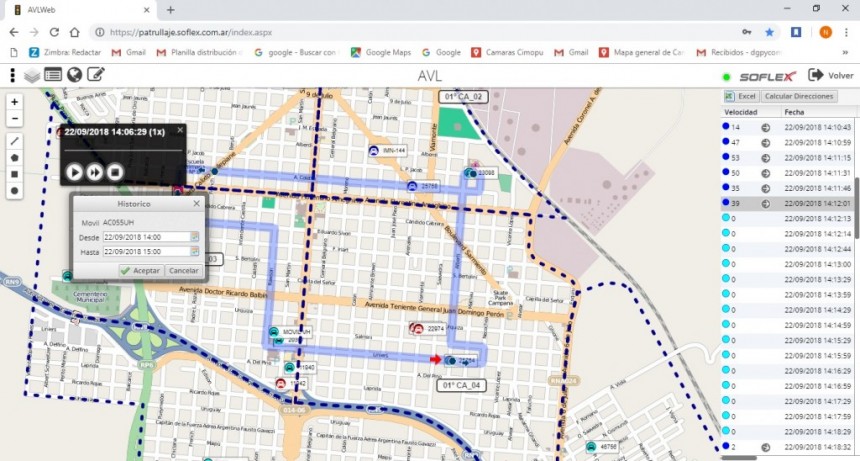This screenshot has height=461, width=860.
Task: Play the historical route playback
Action: [x=75, y=172]
